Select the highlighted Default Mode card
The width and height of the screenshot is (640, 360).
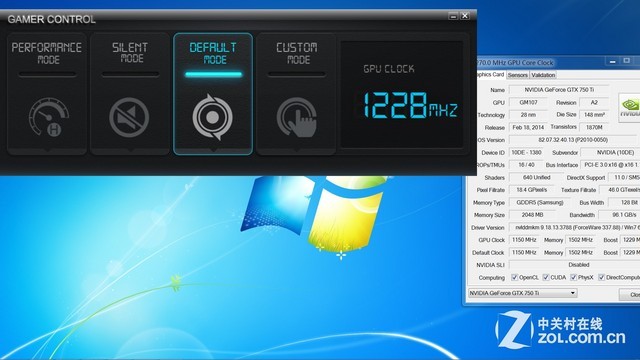pyautogui.click(x=213, y=94)
